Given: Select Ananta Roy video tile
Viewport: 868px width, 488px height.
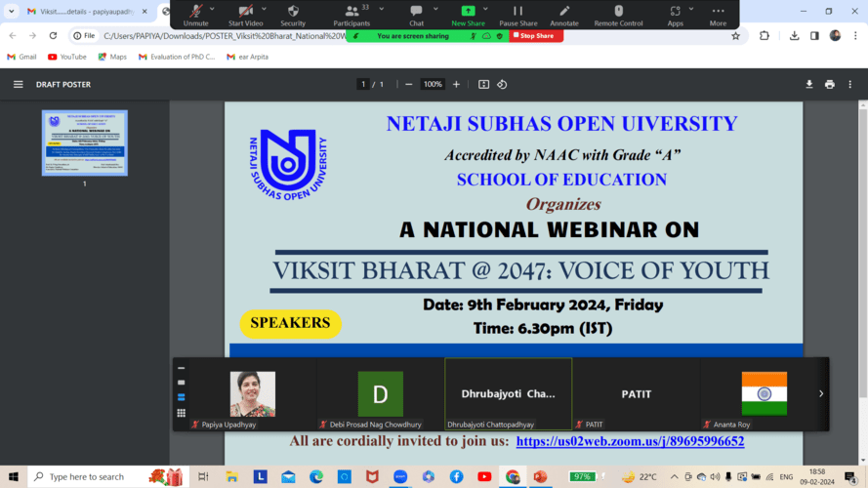Looking at the screenshot, I should click(x=764, y=394).
